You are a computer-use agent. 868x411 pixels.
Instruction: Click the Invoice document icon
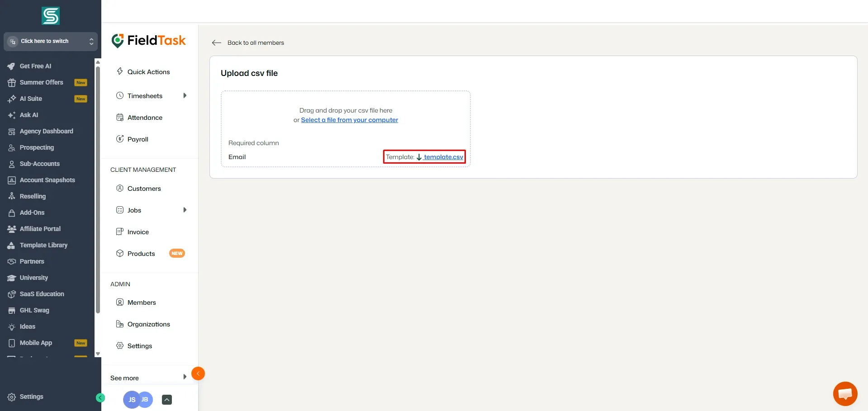tap(120, 231)
